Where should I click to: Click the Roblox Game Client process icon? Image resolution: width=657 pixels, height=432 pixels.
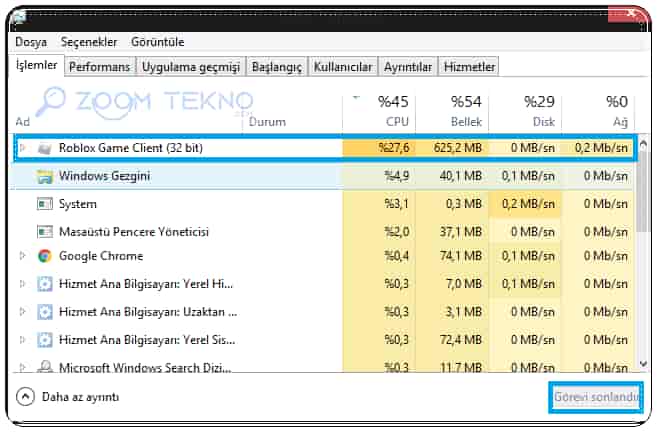44,148
